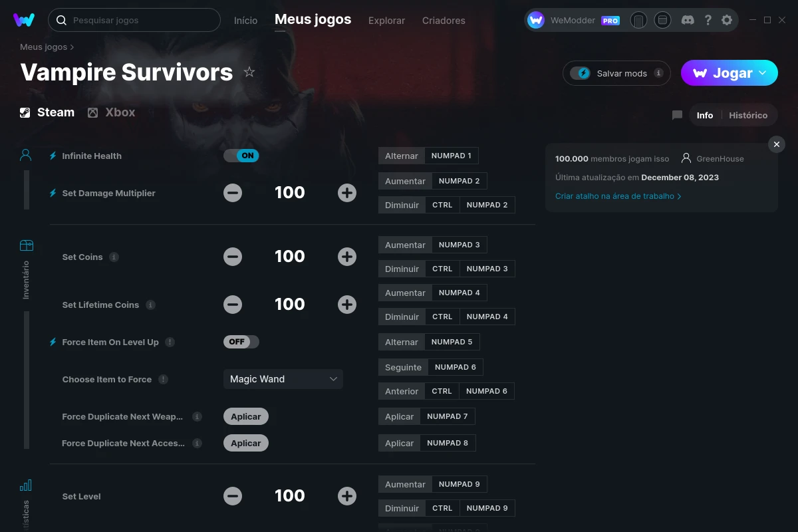Open the GreenHouse creator profile
The height and width of the screenshot is (532, 798).
tap(713, 159)
